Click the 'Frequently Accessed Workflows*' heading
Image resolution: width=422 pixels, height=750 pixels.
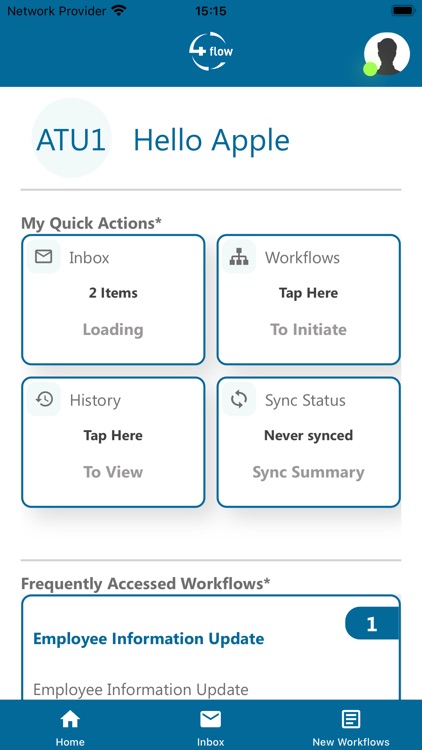(x=145, y=584)
